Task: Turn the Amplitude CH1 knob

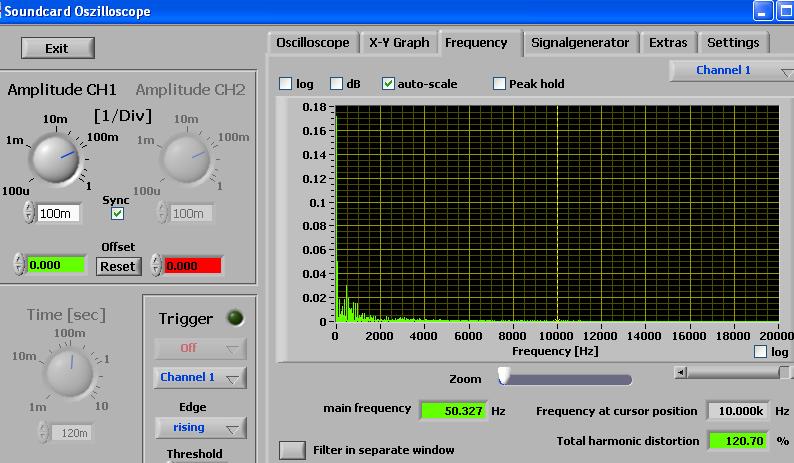Action: click(55, 158)
